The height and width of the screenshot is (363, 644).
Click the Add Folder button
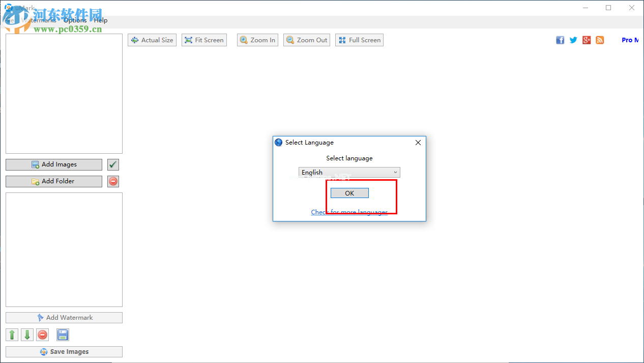[x=54, y=181]
